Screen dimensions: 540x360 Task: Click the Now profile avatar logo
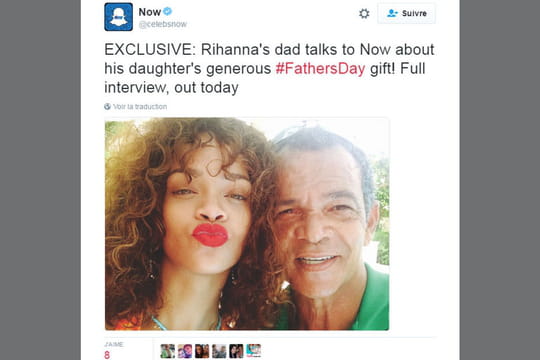pyautogui.click(x=118, y=17)
